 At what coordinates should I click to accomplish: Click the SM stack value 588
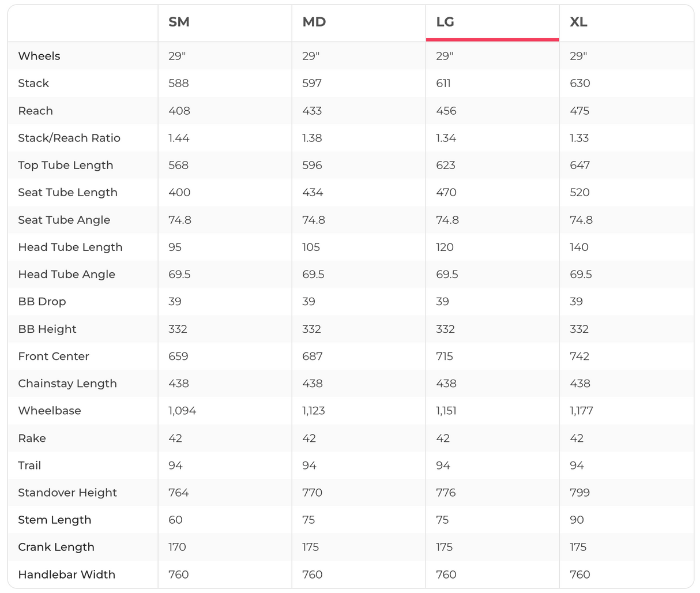[x=179, y=83]
